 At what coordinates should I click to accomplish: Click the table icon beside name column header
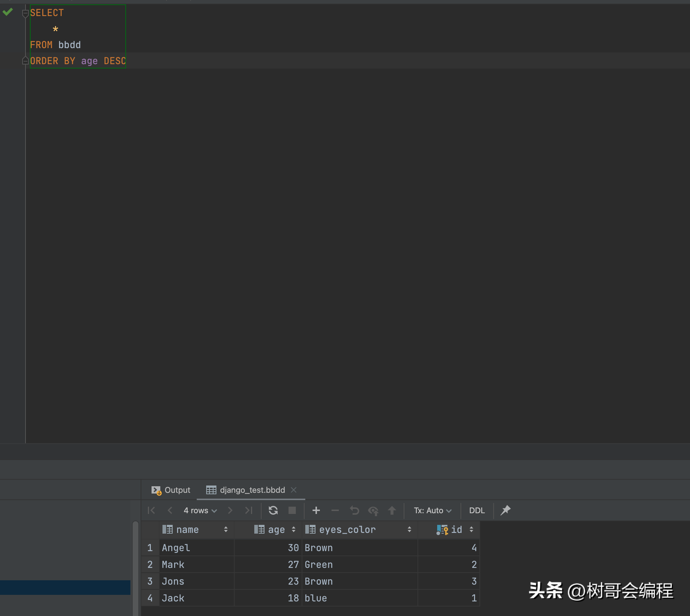[x=168, y=530]
